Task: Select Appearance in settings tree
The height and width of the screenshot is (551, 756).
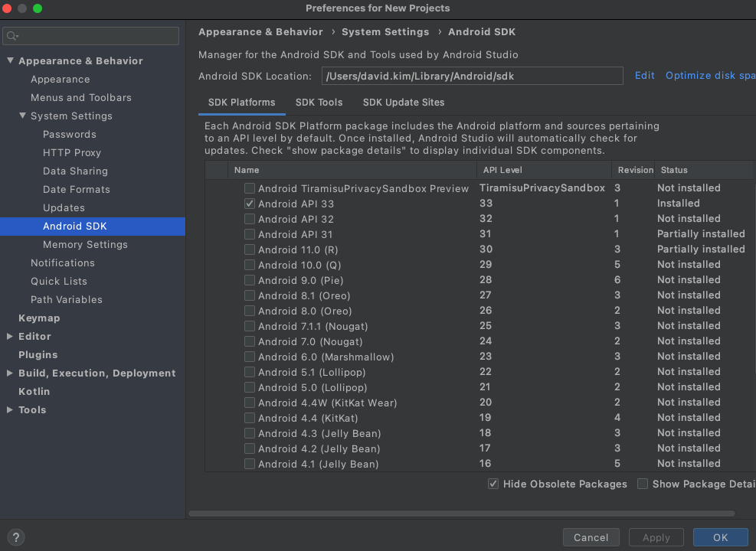Action: coord(61,79)
